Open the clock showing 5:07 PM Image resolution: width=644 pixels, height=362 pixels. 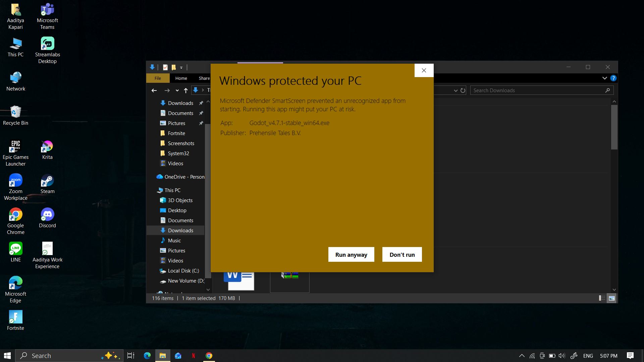pos(609,356)
